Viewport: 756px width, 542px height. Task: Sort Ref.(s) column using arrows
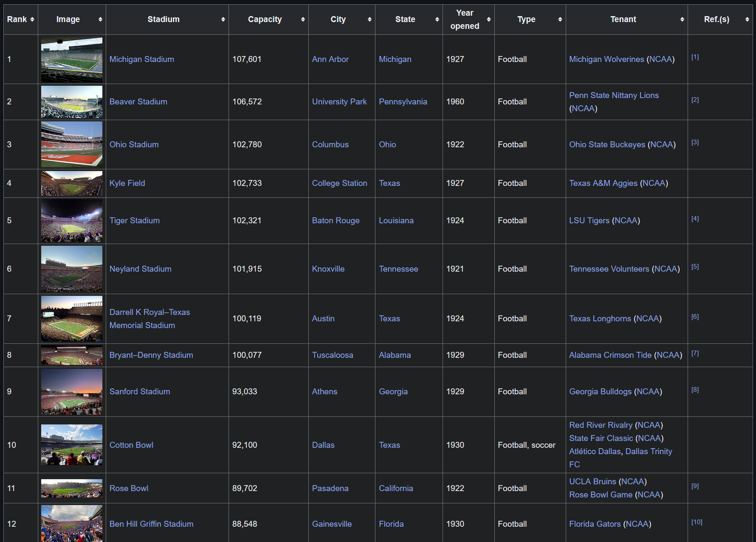pyautogui.click(x=747, y=20)
